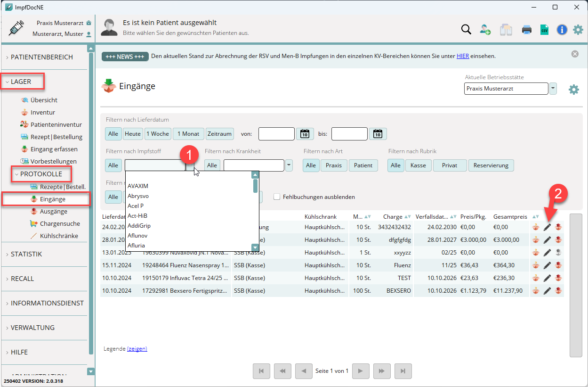Select the Eingänge protocol entry in the sidebar
The image size is (588, 387).
pyautogui.click(x=52, y=199)
